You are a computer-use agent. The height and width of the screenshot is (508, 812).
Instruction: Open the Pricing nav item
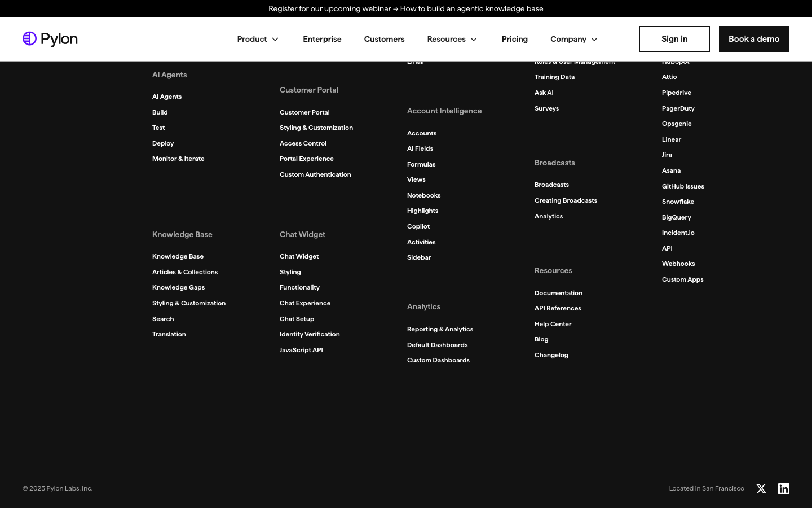[515, 39]
